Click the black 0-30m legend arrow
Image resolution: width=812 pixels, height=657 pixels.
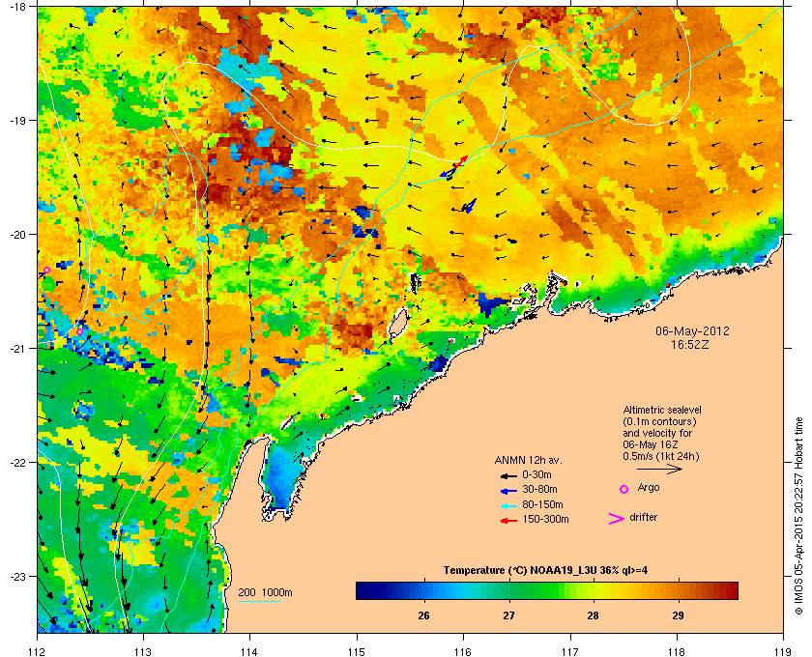pyautogui.click(x=508, y=475)
